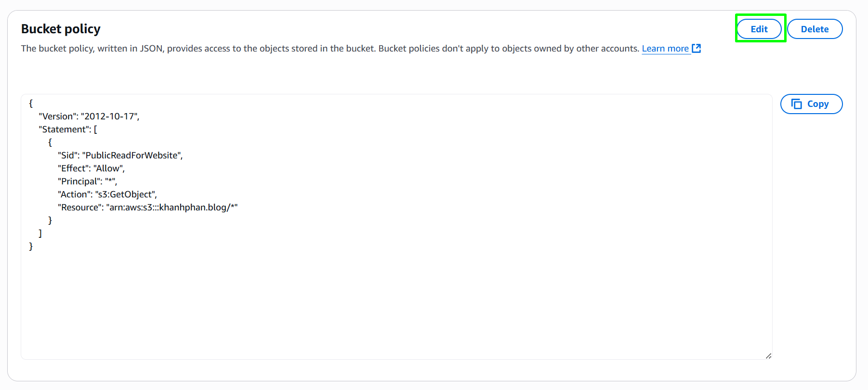Click the Bucket policy heading
Viewport: 868px width, 390px height.
coord(61,29)
